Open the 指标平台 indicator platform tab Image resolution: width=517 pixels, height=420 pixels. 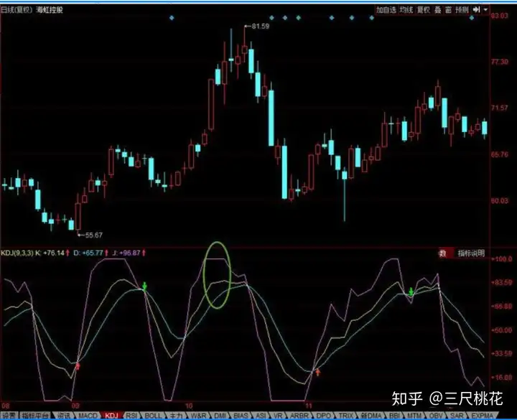click(35, 416)
